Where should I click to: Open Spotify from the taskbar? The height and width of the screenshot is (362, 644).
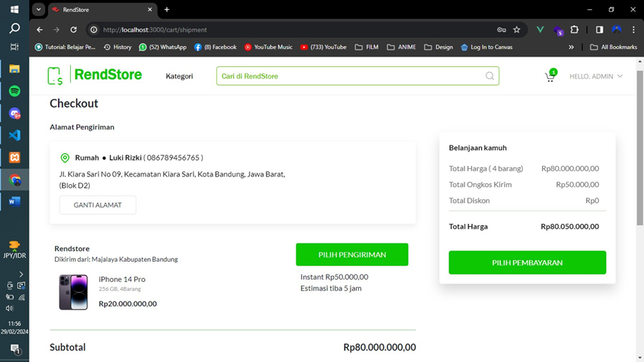(14, 90)
